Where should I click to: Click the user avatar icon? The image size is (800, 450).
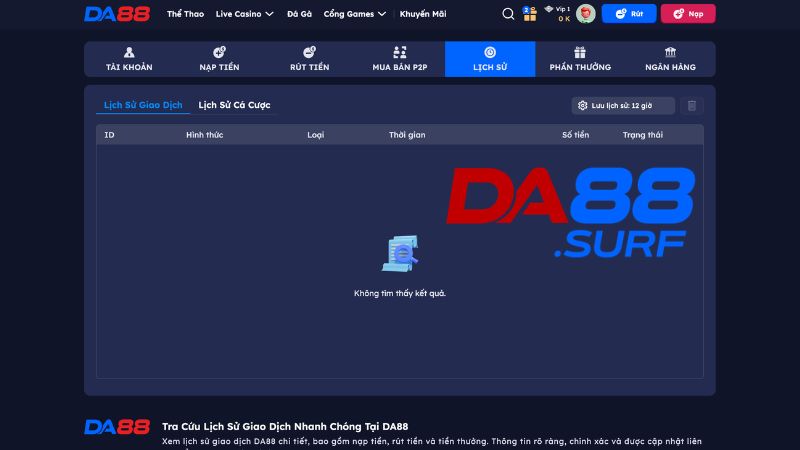click(585, 14)
